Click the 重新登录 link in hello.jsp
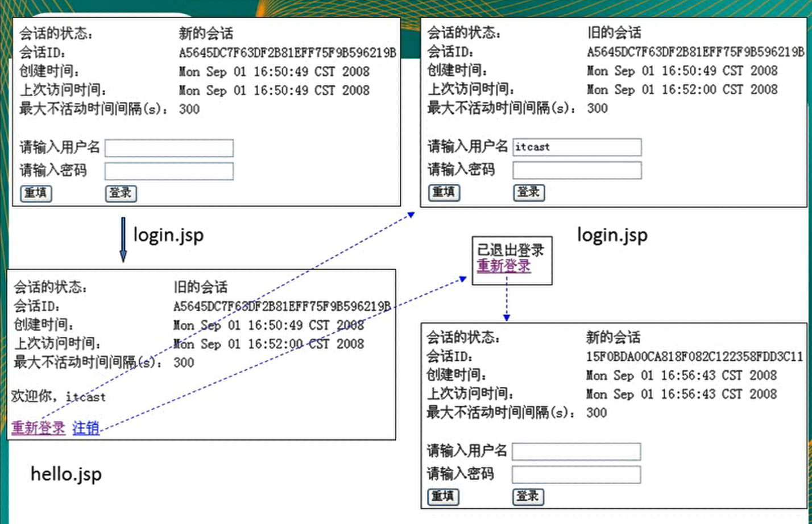Screen dimensions: 812x524 38,429
